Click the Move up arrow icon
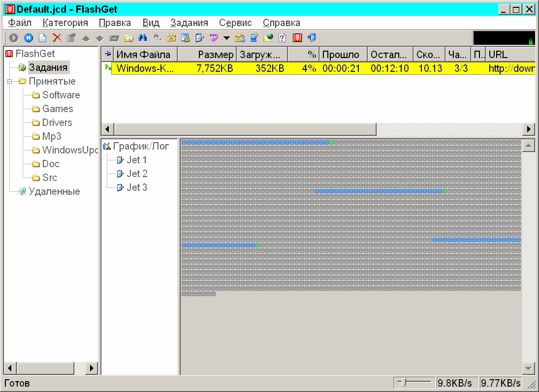The height and width of the screenshot is (392, 539). (x=86, y=38)
